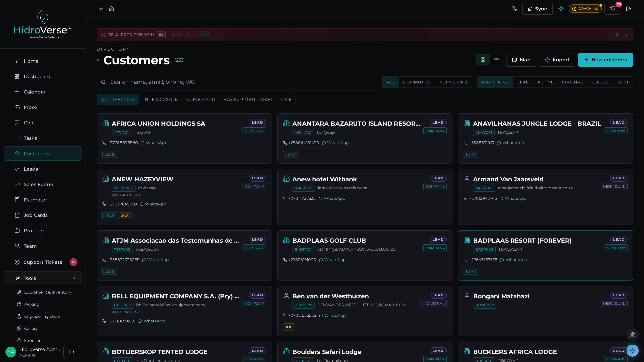Filter status by CLOSED
This screenshot has width=644, height=362.
pos(600,82)
